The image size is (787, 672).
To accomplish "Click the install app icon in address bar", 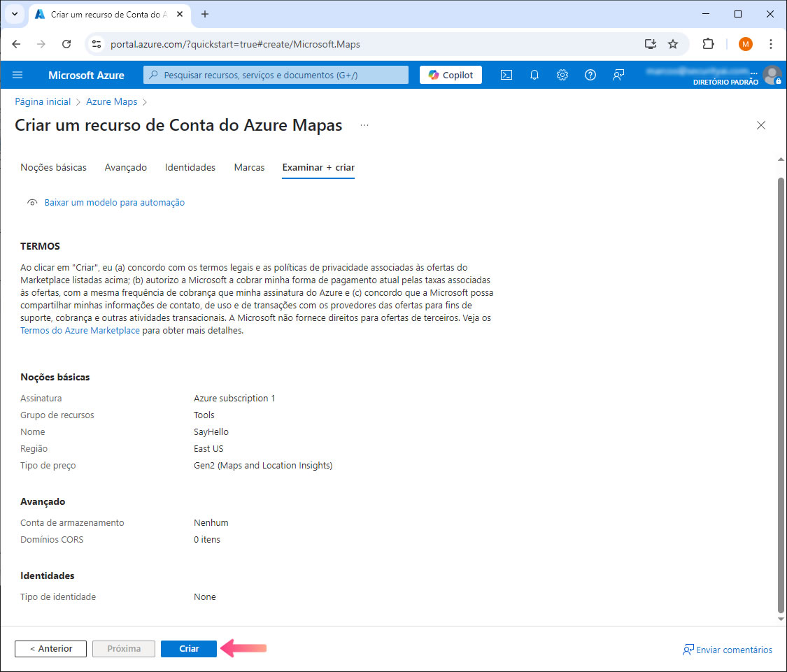I will coord(651,44).
